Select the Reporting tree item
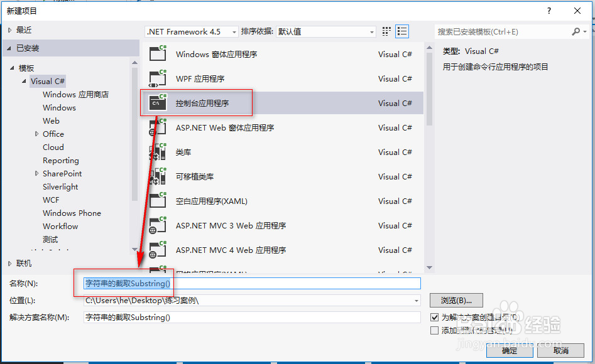The image size is (595, 364). [x=61, y=161]
